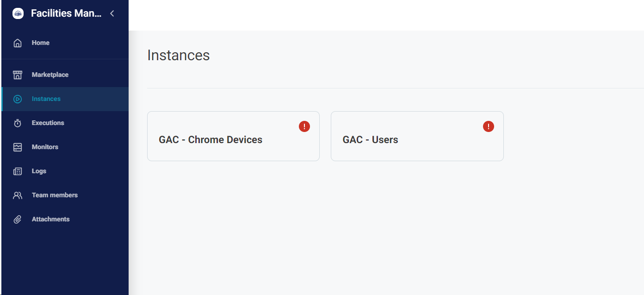Click the error badge on GAC - Users
The height and width of the screenshot is (295, 644).
coord(488,126)
